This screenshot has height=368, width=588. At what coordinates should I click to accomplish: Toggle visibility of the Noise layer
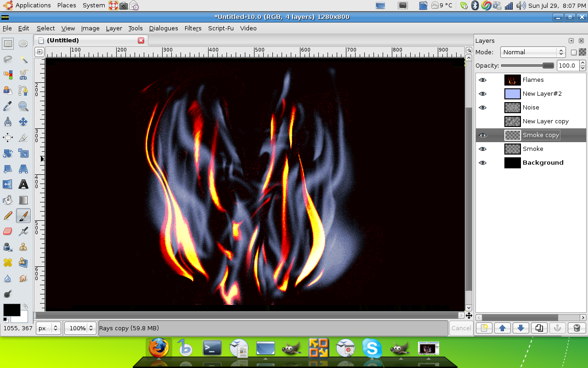click(482, 108)
